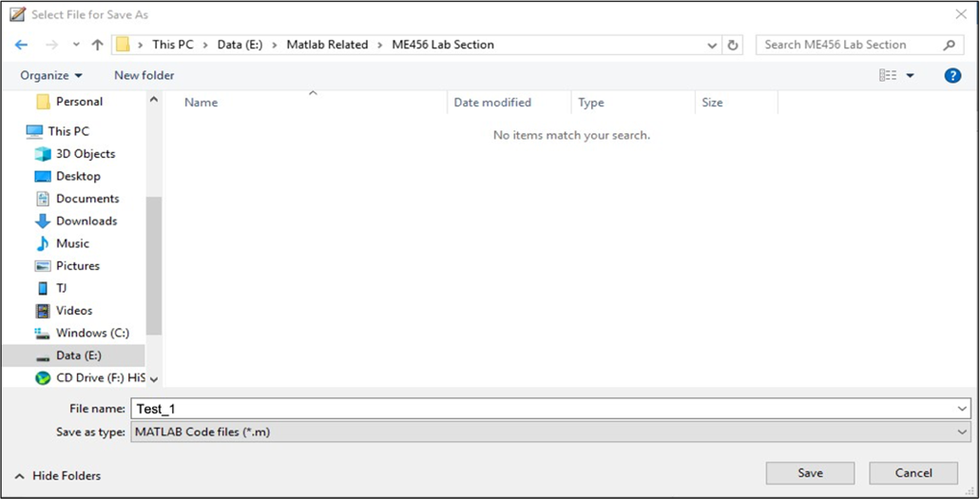This screenshot has height=499, width=980.
Task: Open Downloads in the sidebar
Action: tap(76, 221)
